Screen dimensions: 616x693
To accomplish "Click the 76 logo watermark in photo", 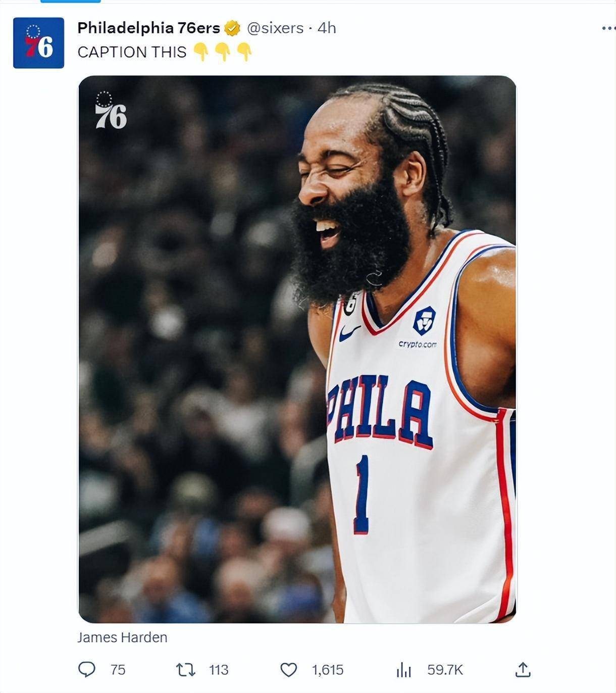I will 111,110.
